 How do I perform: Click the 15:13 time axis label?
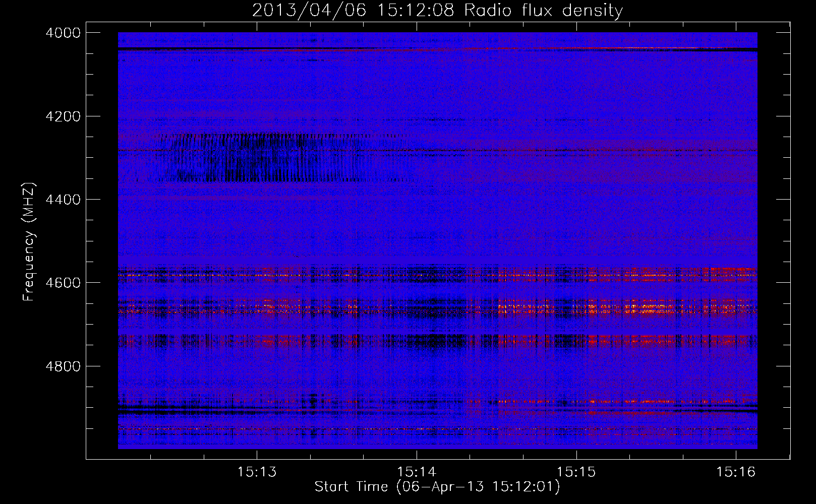point(257,472)
